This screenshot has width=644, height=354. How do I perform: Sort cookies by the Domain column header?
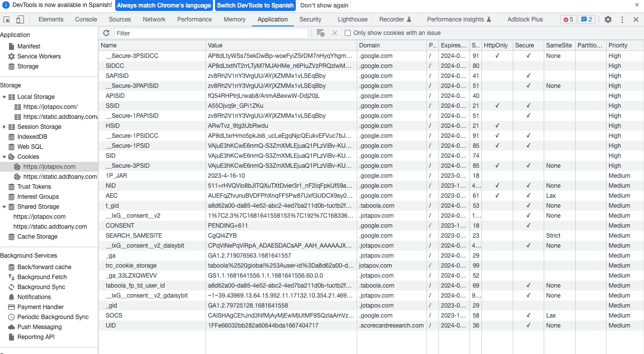point(392,45)
